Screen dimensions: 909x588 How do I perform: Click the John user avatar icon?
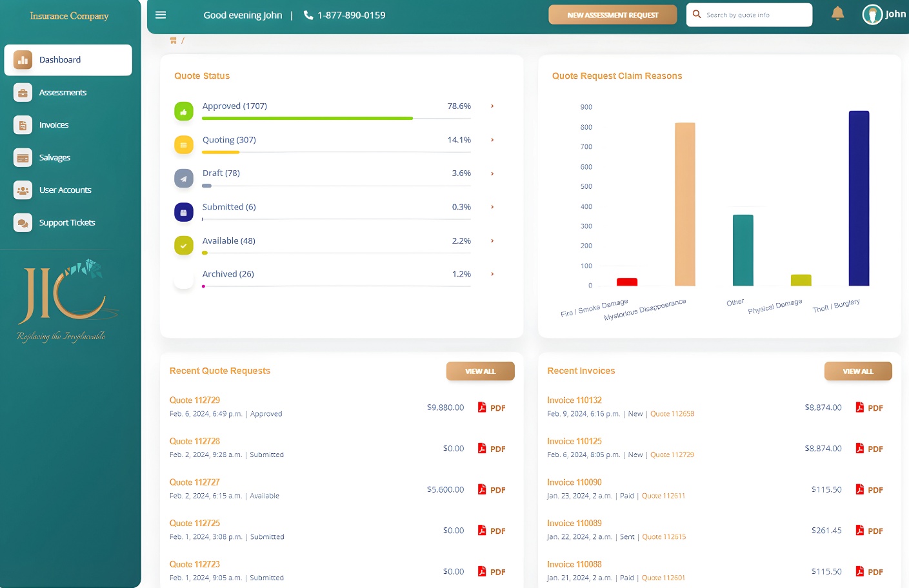coord(872,14)
